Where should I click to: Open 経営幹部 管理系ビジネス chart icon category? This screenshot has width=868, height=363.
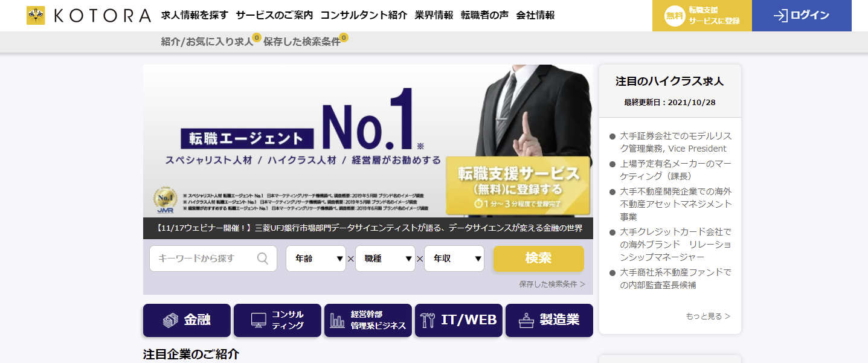368,320
